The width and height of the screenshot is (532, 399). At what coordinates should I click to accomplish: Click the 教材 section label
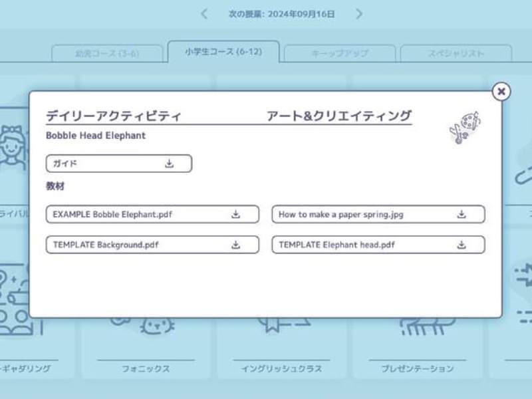(x=55, y=186)
